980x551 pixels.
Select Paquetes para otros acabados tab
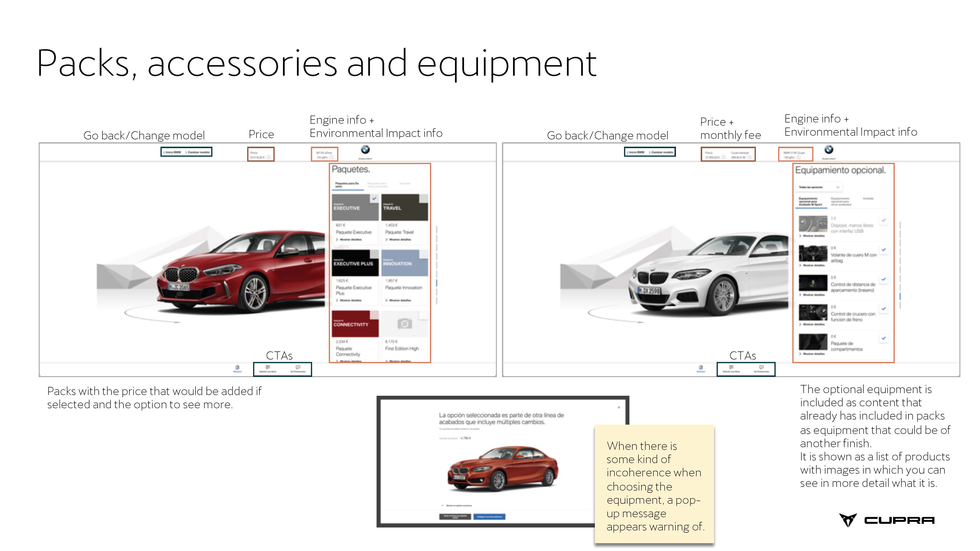click(x=378, y=185)
